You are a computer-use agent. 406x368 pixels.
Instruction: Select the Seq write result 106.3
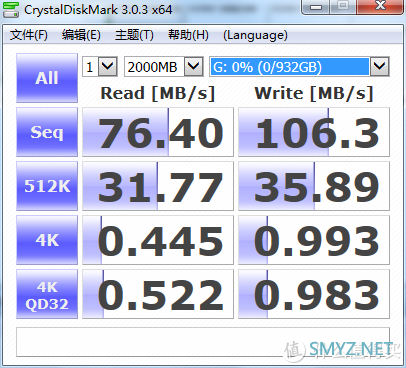tap(314, 132)
